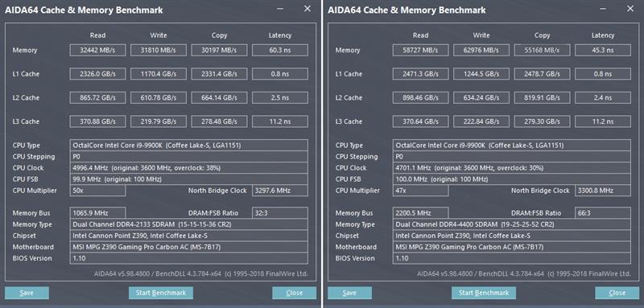This screenshot has height=308, width=644.
Task: Select Memory Type DDR4-2133 field
Action: (x=188, y=224)
